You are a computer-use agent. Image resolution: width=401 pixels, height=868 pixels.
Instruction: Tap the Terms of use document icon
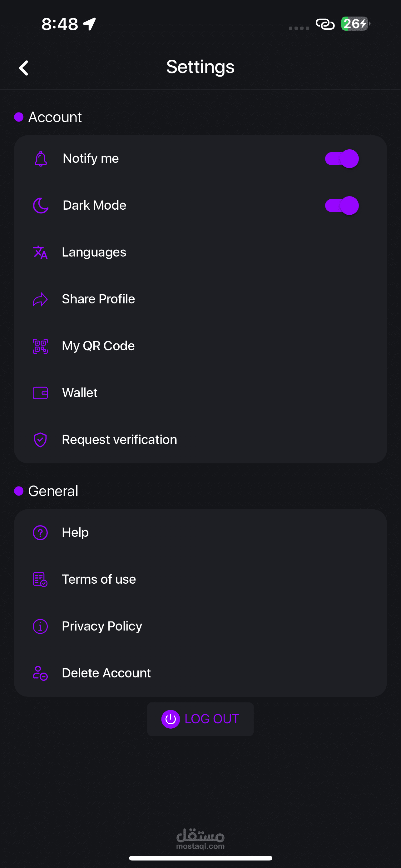40,580
